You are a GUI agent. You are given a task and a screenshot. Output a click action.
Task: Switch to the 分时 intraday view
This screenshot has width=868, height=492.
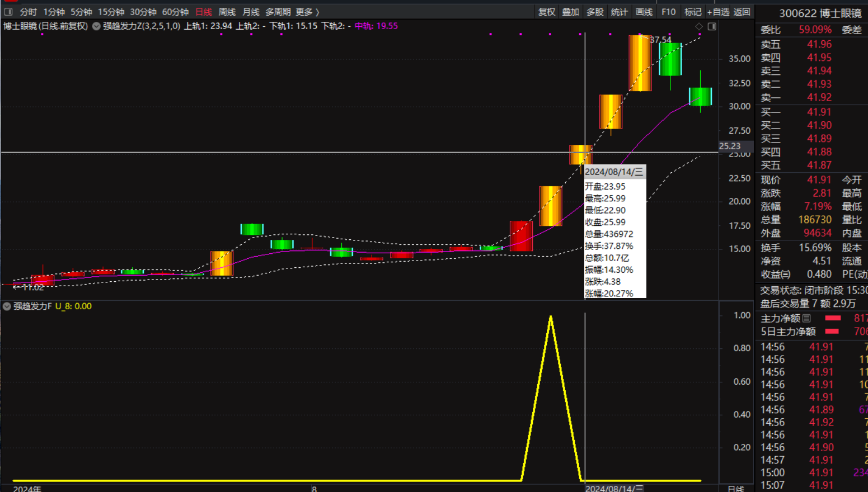[x=28, y=12]
